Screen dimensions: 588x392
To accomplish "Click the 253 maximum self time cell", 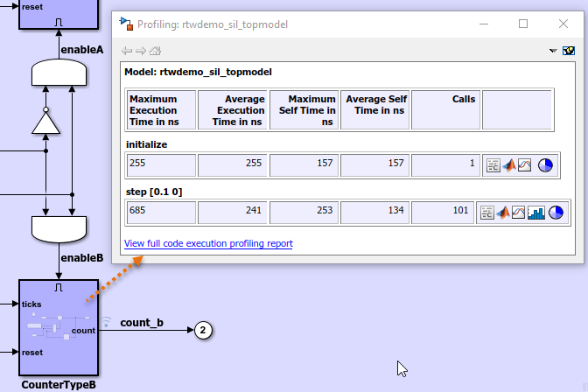I will pos(304,213).
